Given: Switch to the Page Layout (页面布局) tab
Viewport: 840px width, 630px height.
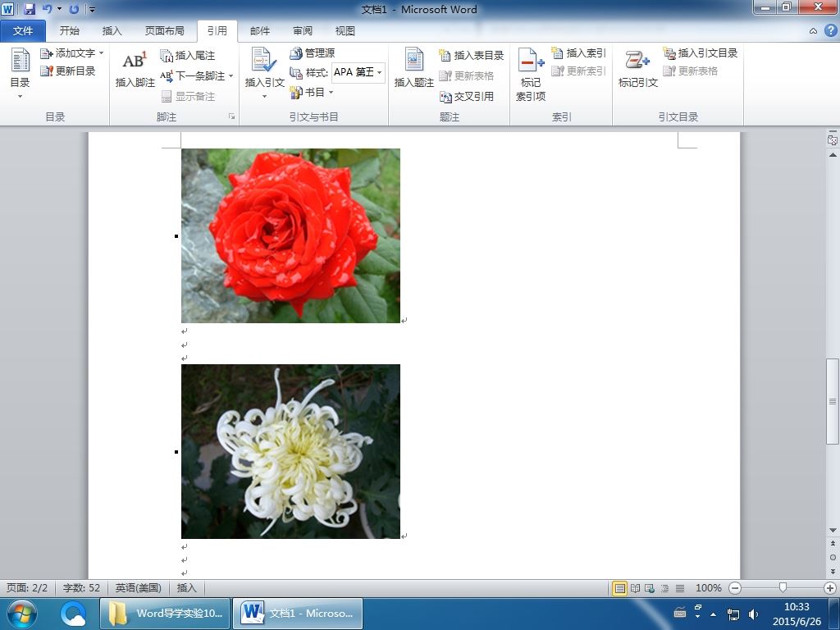Looking at the screenshot, I should click(164, 30).
